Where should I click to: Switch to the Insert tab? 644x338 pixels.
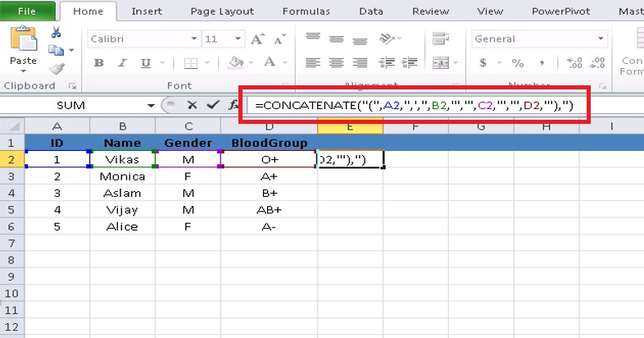tap(147, 11)
